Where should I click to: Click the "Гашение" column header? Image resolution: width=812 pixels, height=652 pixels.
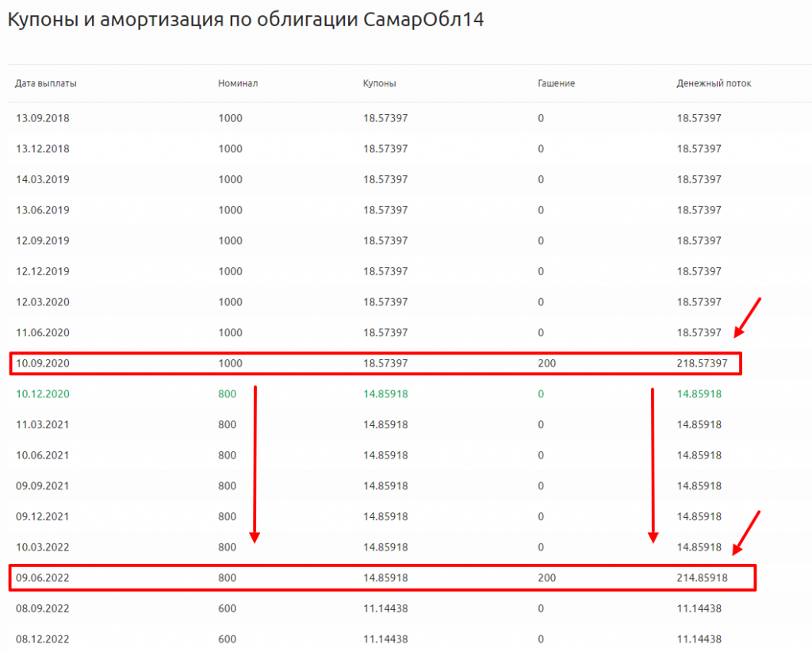click(x=556, y=83)
